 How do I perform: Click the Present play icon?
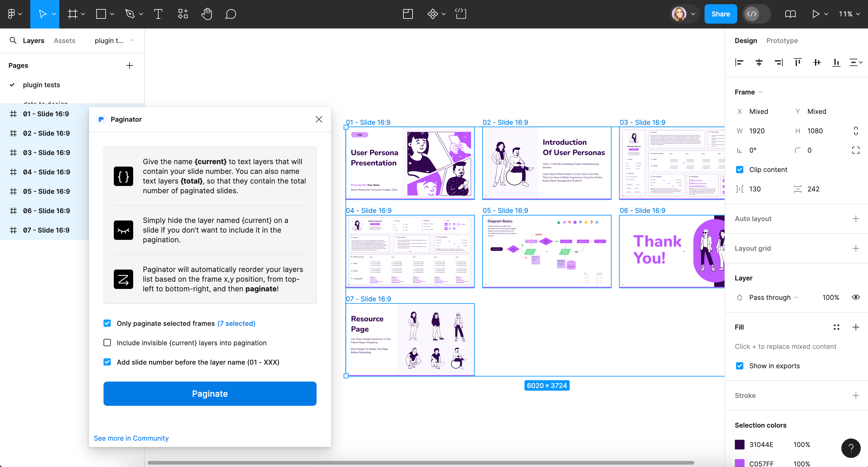816,14
